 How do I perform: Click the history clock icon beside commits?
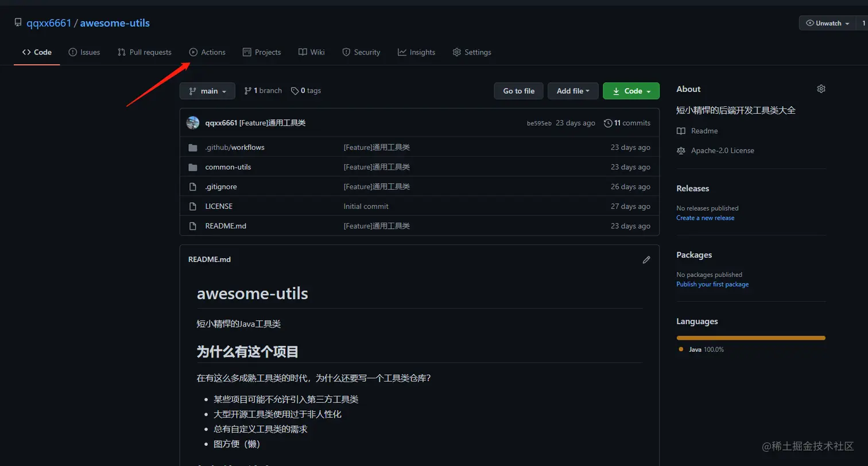(x=608, y=123)
